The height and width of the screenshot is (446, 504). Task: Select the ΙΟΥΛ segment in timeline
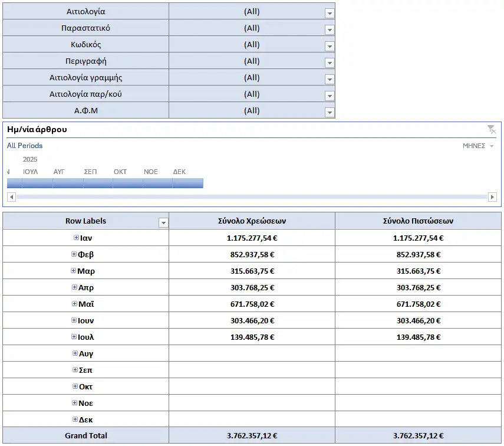pos(37,183)
